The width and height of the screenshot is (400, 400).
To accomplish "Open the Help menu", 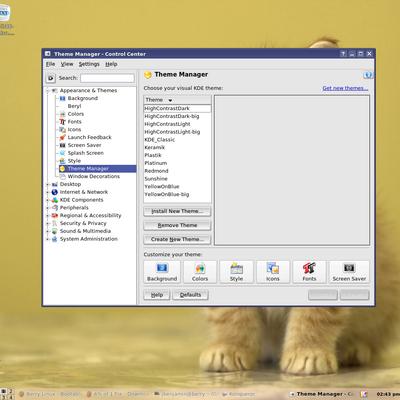I will pyautogui.click(x=111, y=64).
